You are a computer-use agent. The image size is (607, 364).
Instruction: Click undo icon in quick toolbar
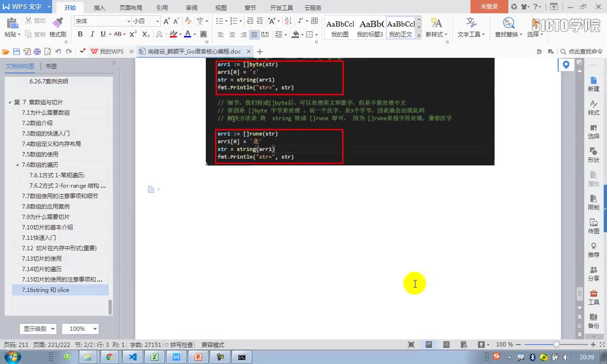pos(58,52)
